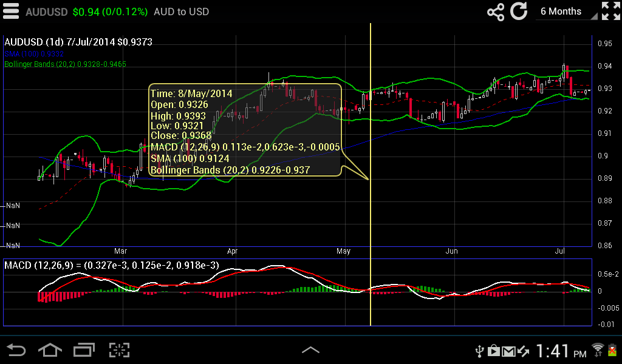Tap the AUD to USD label

pos(180,11)
